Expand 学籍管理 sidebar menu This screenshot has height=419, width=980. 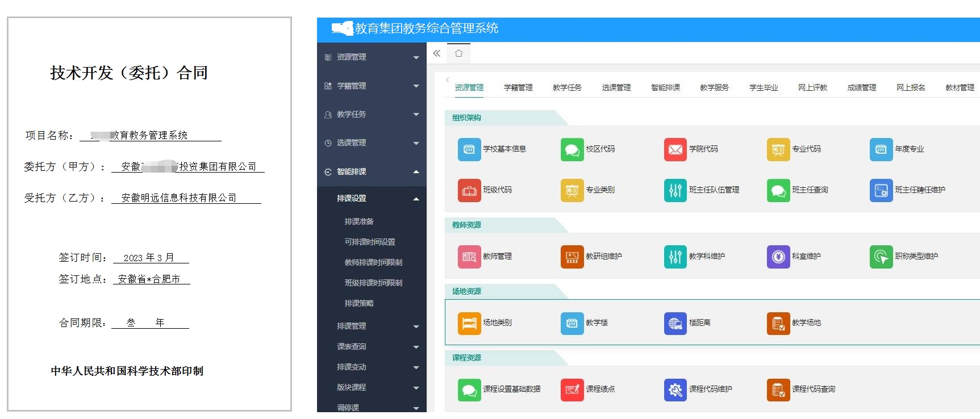372,86
